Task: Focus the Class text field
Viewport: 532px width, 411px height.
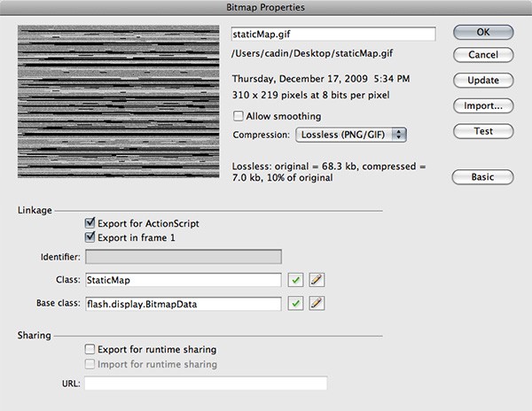Action: (x=183, y=280)
